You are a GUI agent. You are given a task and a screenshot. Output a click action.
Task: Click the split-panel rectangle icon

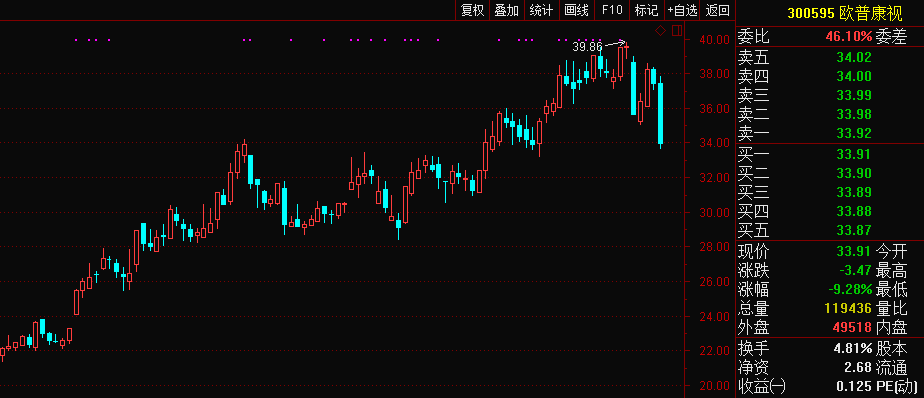(676, 30)
